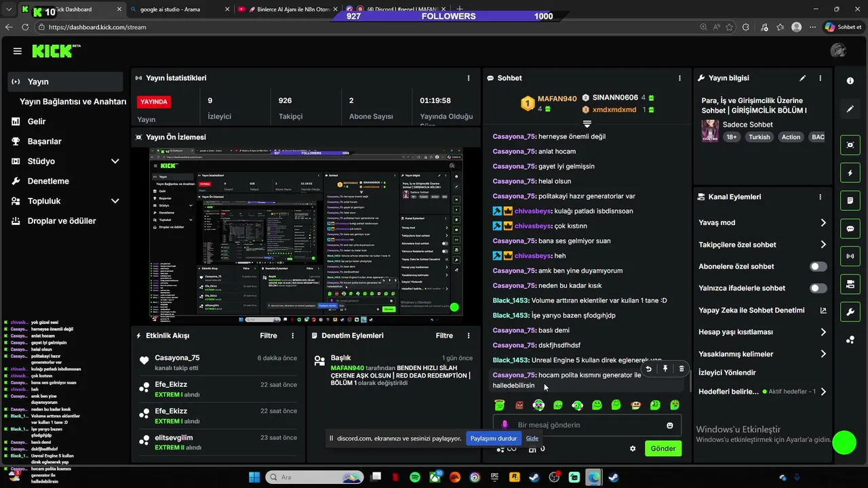Focus the Bir mesaj gönderin input
This screenshot has width=868, height=488.
coord(586,425)
